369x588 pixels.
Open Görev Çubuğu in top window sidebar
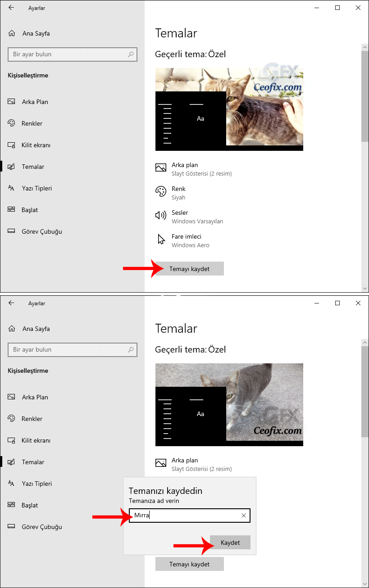pos(35,231)
